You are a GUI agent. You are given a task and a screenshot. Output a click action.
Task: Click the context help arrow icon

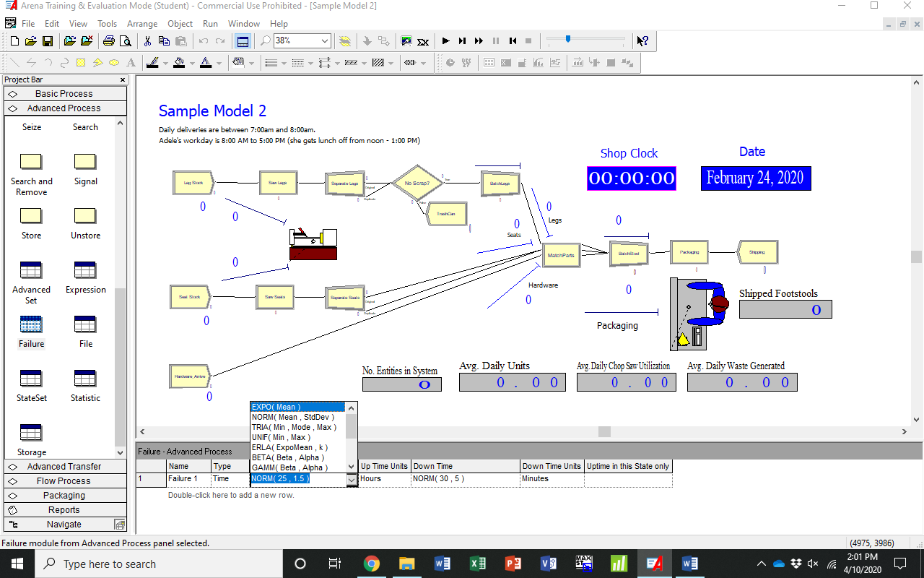[642, 41]
